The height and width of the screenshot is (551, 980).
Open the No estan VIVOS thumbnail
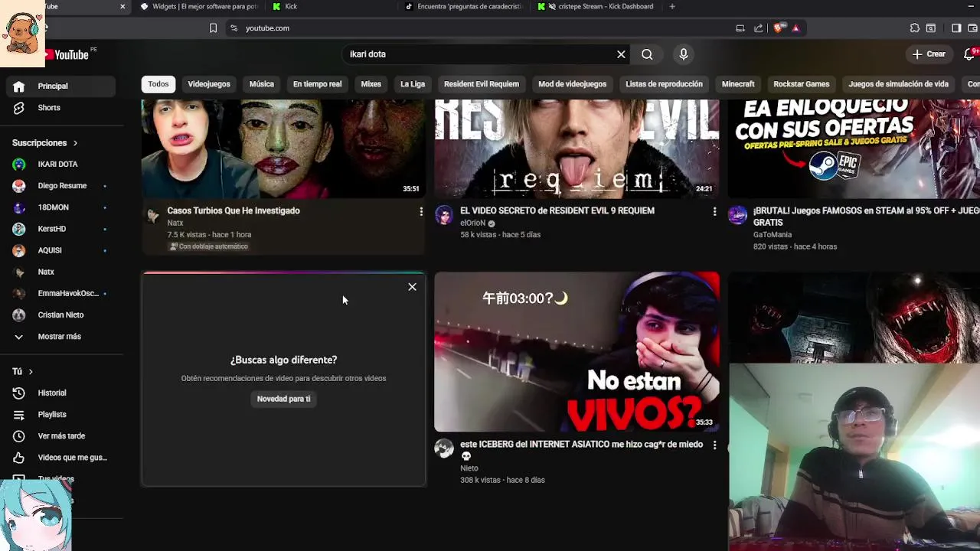(577, 352)
